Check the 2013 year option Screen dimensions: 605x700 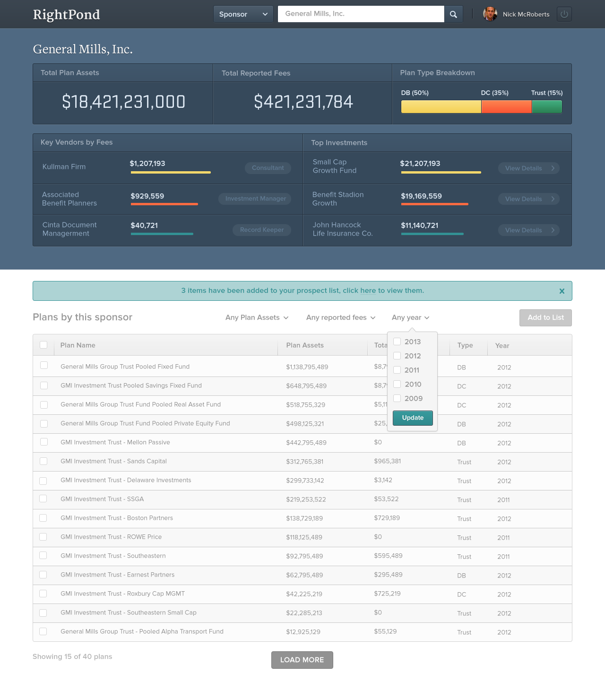(397, 341)
